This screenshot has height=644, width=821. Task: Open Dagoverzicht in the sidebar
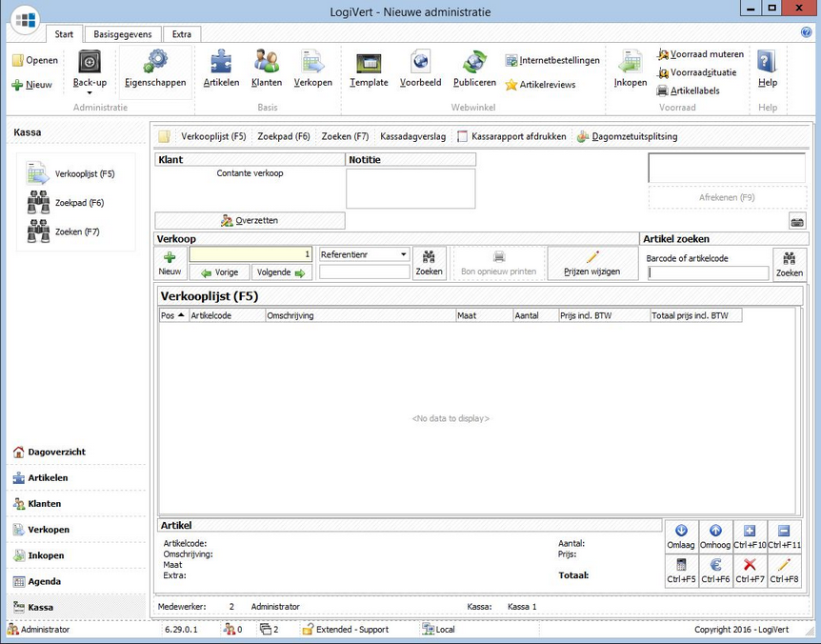(x=62, y=452)
